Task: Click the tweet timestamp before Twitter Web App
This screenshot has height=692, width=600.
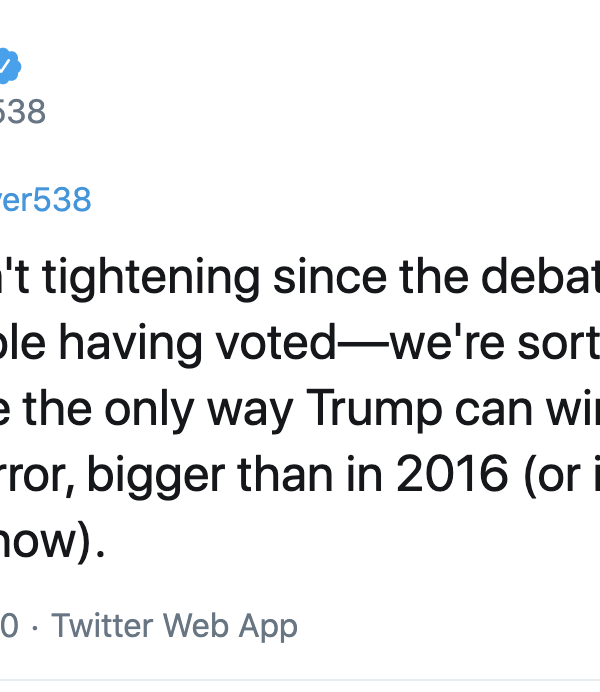Action: 8,626
